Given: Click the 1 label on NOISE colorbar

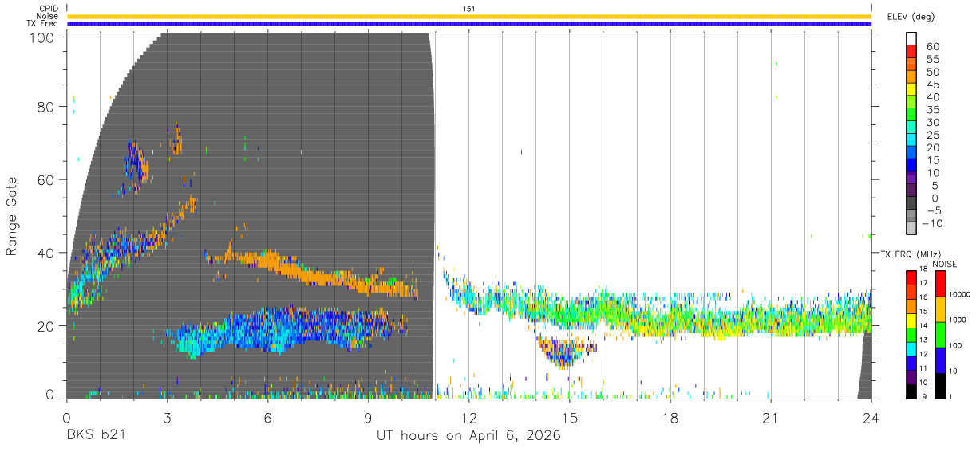Looking at the screenshot, I should [950, 396].
